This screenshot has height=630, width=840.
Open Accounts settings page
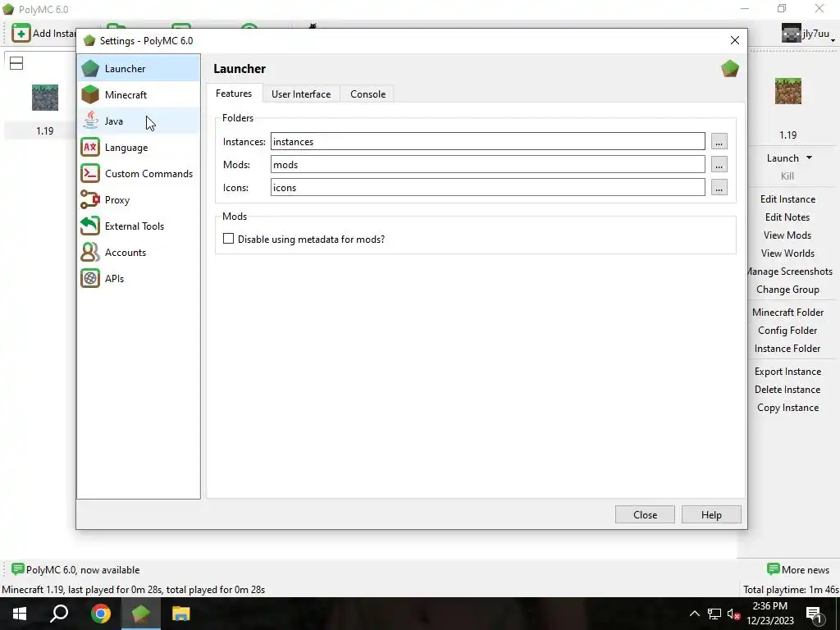tap(138, 253)
